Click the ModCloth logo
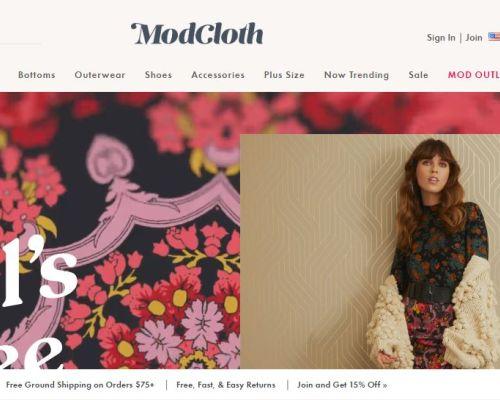This screenshot has height=400, width=500. [197, 34]
